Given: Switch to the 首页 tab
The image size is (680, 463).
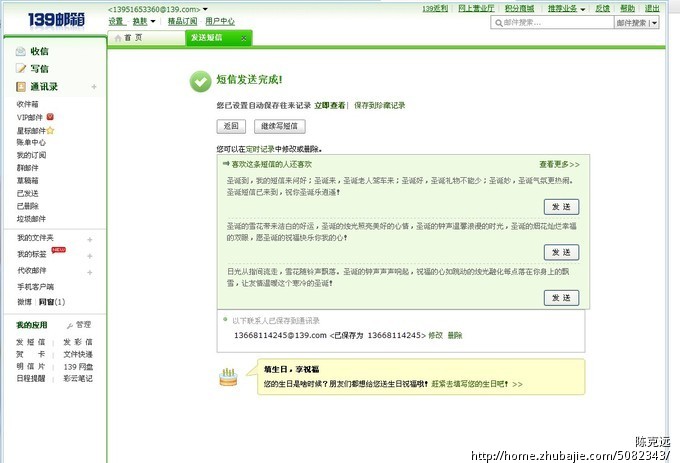Looking at the screenshot, I should click(x=146, y=38).
